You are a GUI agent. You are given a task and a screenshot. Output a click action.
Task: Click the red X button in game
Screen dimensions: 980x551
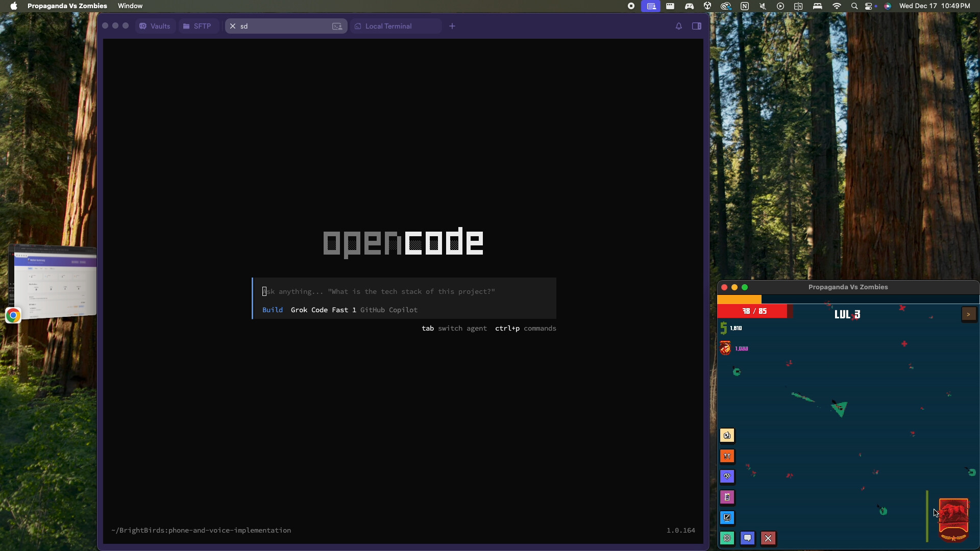point(768,538)
